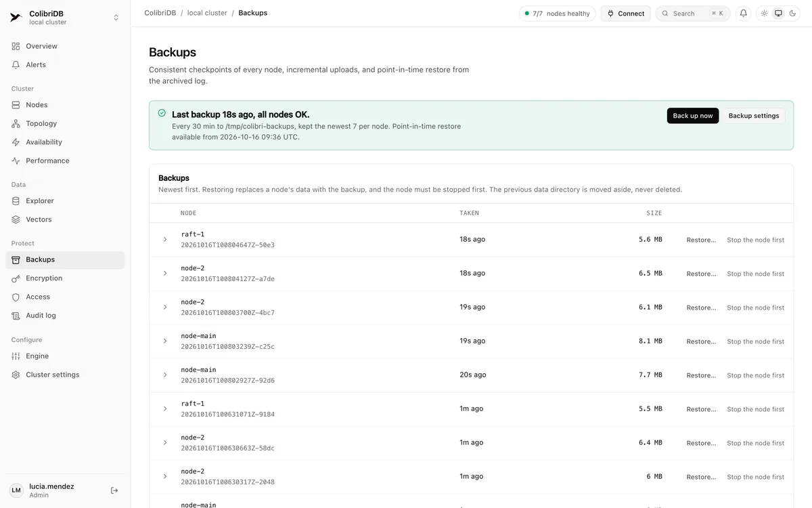This screenshot has height=508, width=812.
Task: Restore the node-main 8.1 MB backup
Action: (701, 341)
